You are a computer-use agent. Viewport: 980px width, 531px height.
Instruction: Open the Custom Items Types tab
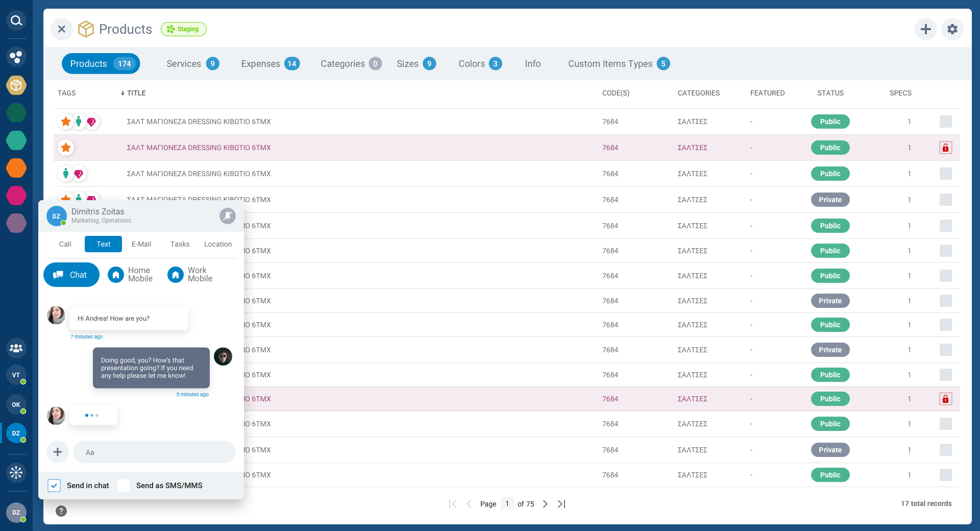pos(610,63)
